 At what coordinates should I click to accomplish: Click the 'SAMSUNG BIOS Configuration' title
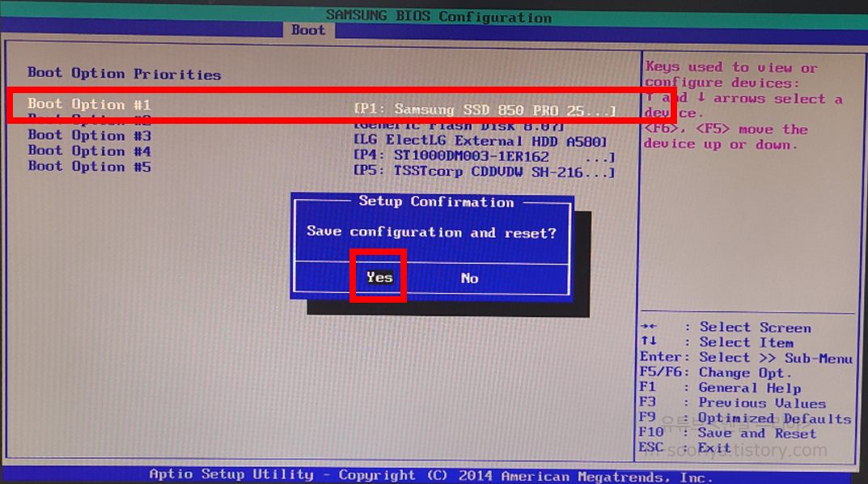point(438,16)
